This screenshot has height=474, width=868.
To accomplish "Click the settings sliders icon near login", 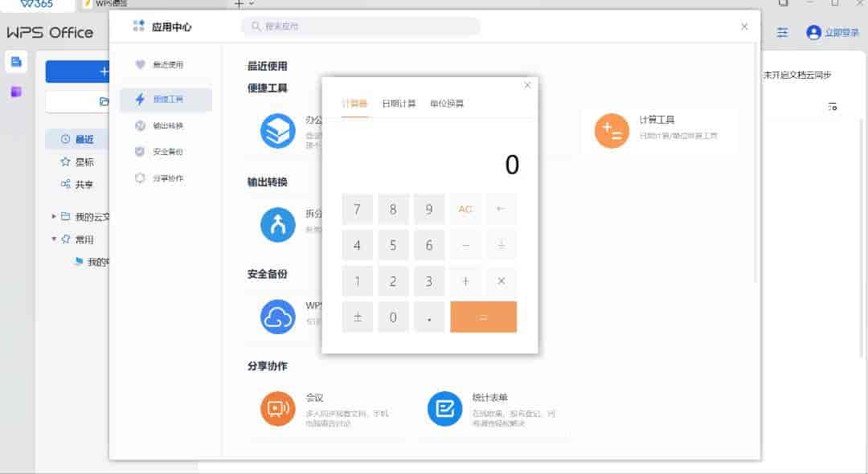I will click(x=782, y=32).
